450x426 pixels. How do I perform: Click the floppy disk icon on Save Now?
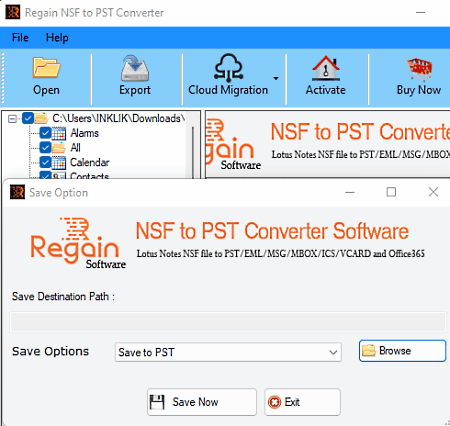pos(157,402)
